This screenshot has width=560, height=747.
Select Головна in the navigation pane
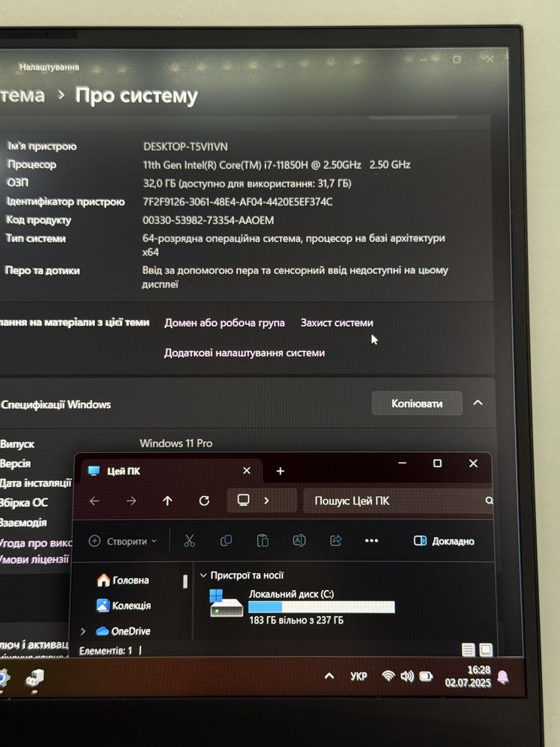(x=123, y=580)
